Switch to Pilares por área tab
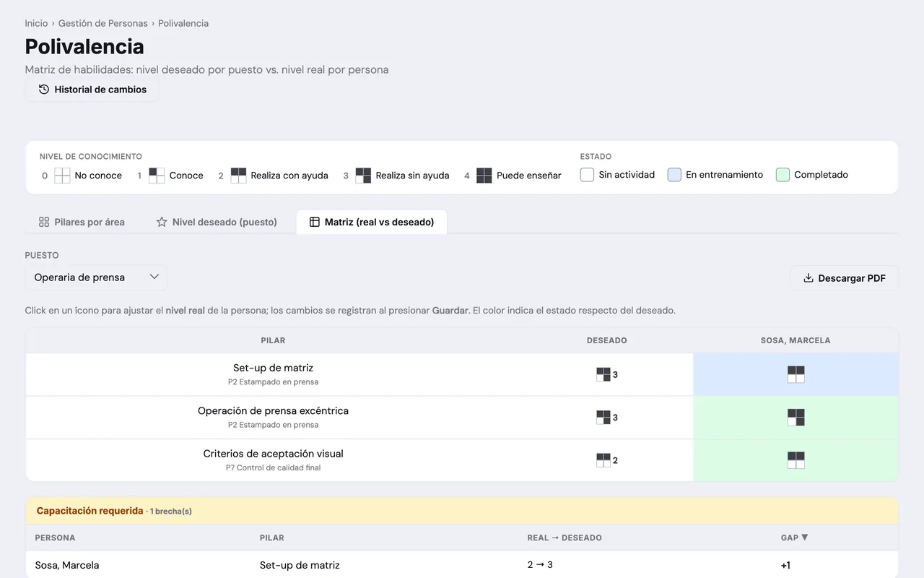 tap(82, 222)
